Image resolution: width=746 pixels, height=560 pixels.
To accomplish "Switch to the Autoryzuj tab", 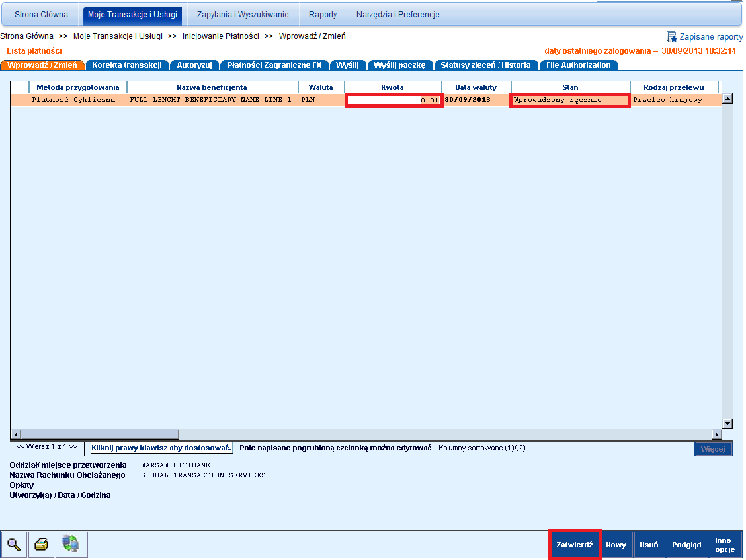I will pyautogui.click(x=194, y=65).
